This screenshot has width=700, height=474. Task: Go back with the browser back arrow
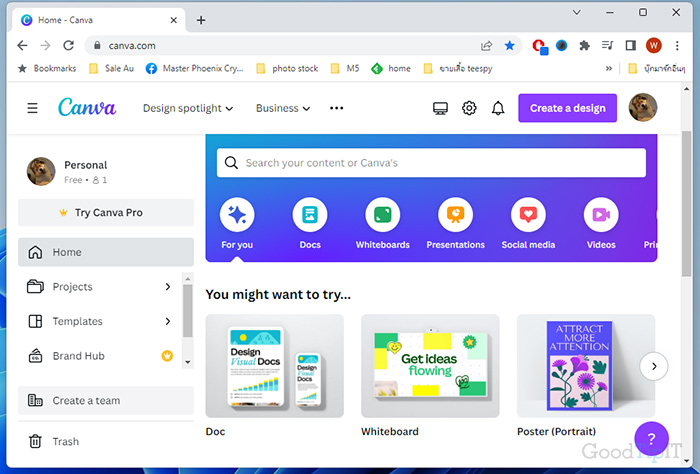point(22,46)
